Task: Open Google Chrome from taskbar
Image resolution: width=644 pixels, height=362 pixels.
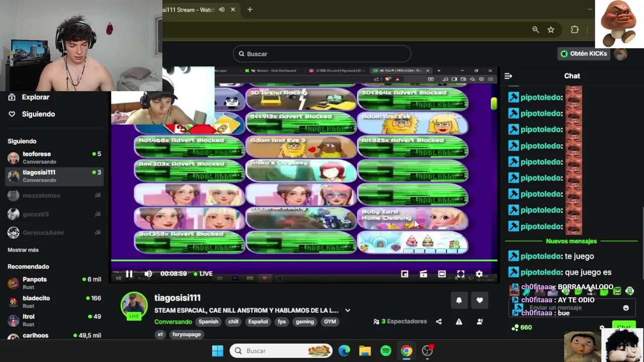Action: click(407, 351)
